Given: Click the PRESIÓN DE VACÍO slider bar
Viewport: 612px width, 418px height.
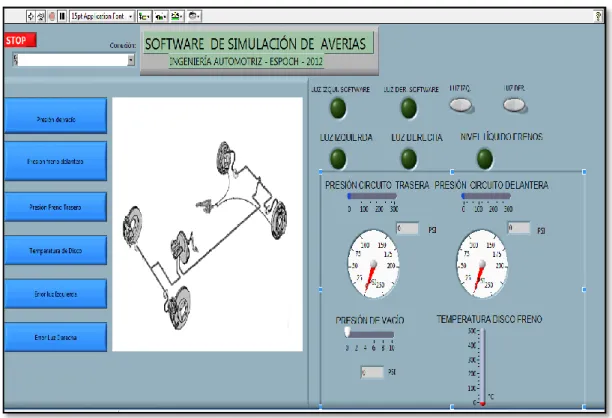Looking at the screenshot, I should click(x=369, y=334).
